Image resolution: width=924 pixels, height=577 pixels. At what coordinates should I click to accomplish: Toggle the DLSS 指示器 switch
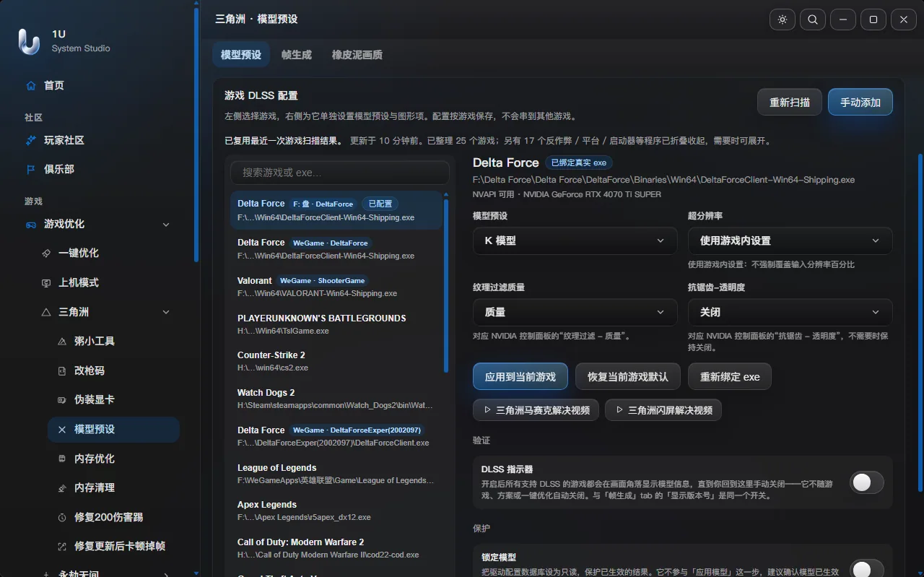tap(866, 482)
